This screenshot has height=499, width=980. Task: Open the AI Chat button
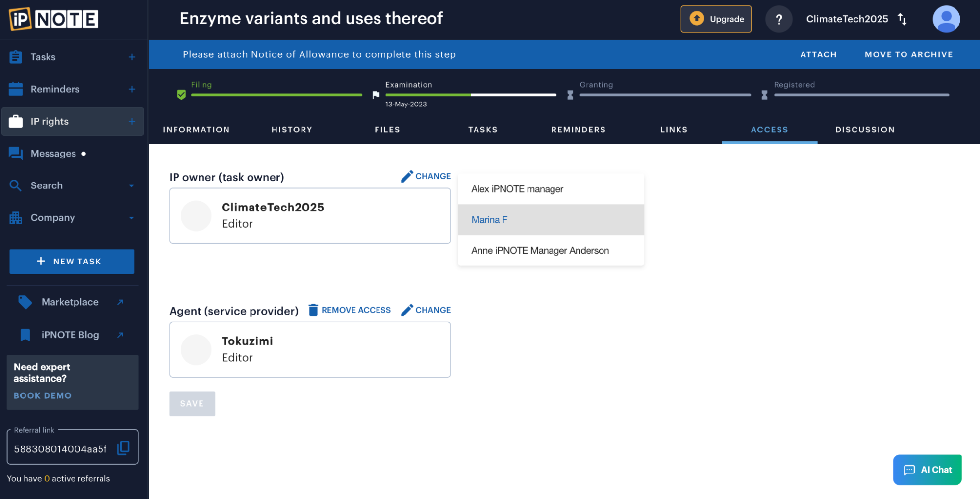[927, 470]
